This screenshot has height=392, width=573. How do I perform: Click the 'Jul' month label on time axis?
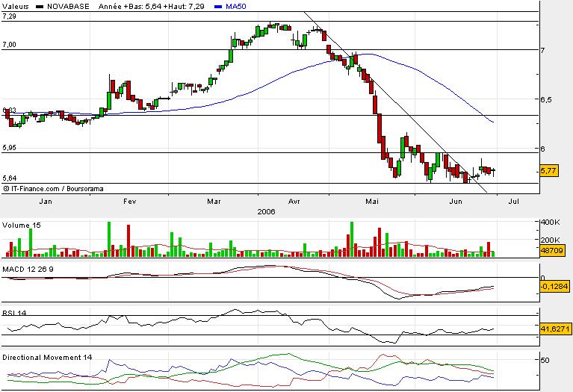513,202
